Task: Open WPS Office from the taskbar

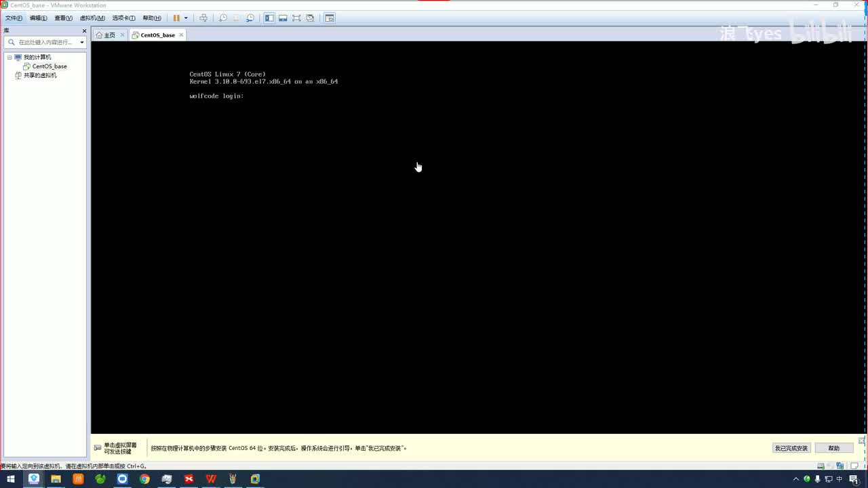Action: (x=211, y=479)
